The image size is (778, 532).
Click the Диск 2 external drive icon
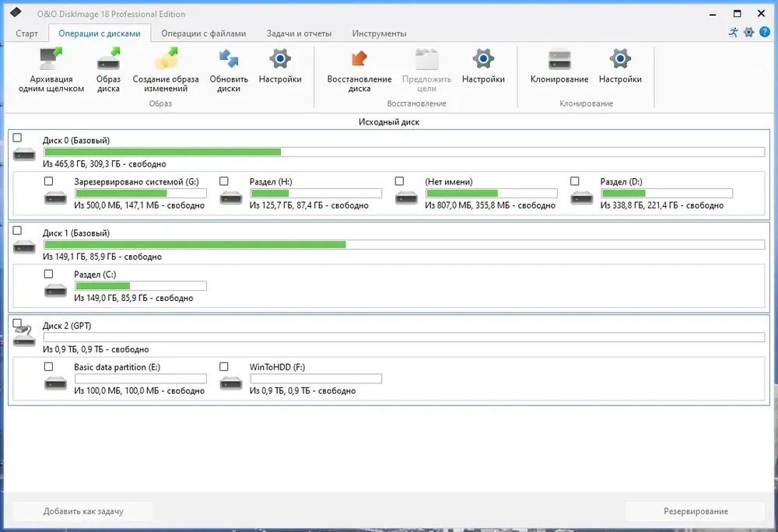coord(24,336)
